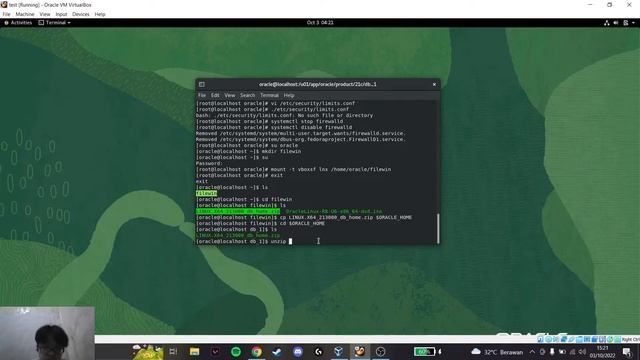Screen dimensions: 640x360
Task: Click the Windows search highlight image on taskbar
Action: pyautogui.click(x=147, y=351)
